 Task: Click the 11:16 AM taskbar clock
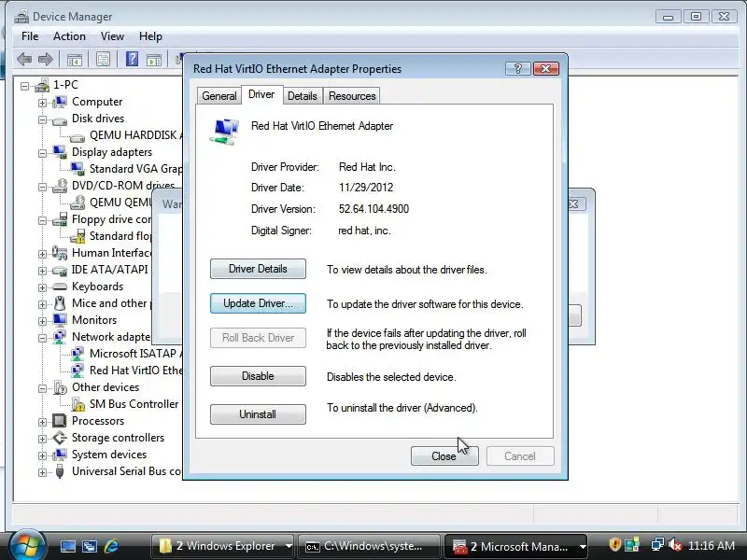point(712,546)
